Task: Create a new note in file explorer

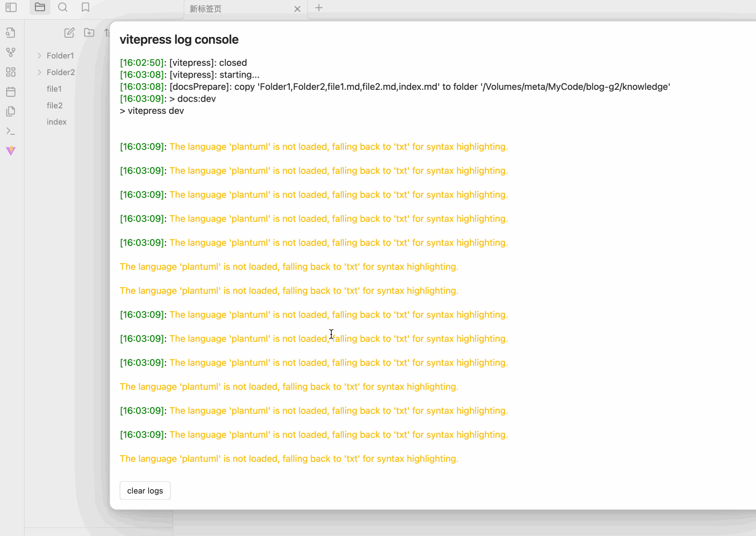Action: pyautogui.click(x=70, y=33)
